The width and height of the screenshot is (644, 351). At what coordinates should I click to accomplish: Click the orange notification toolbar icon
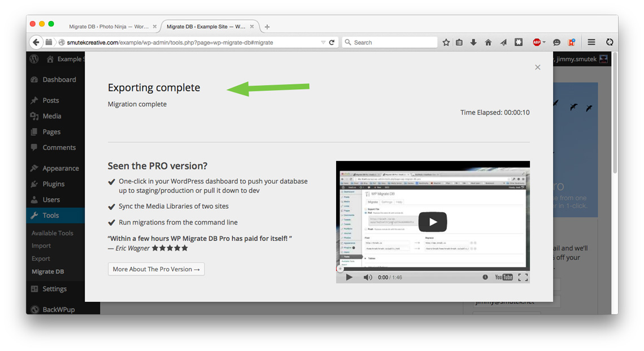571,42
